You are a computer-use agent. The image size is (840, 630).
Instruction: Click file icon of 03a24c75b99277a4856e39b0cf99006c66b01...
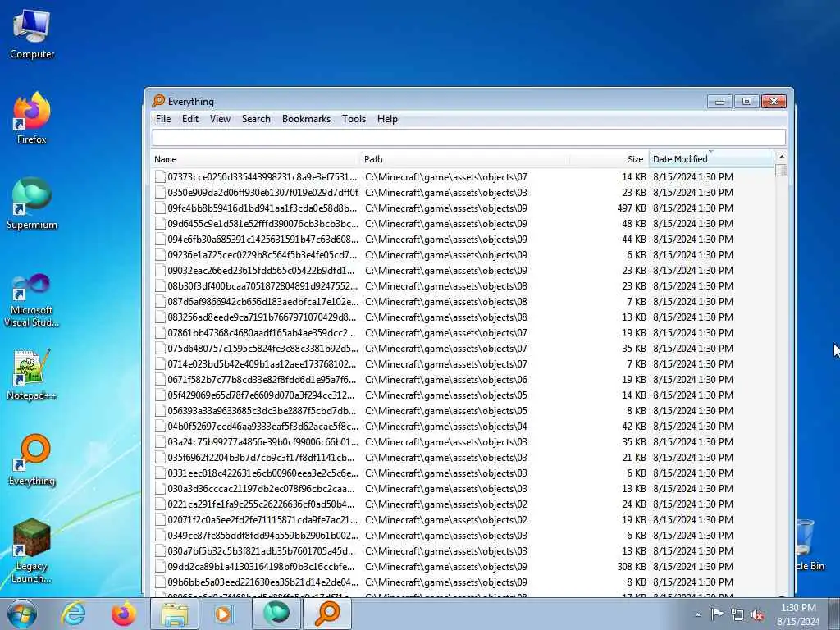click(160, 441)
